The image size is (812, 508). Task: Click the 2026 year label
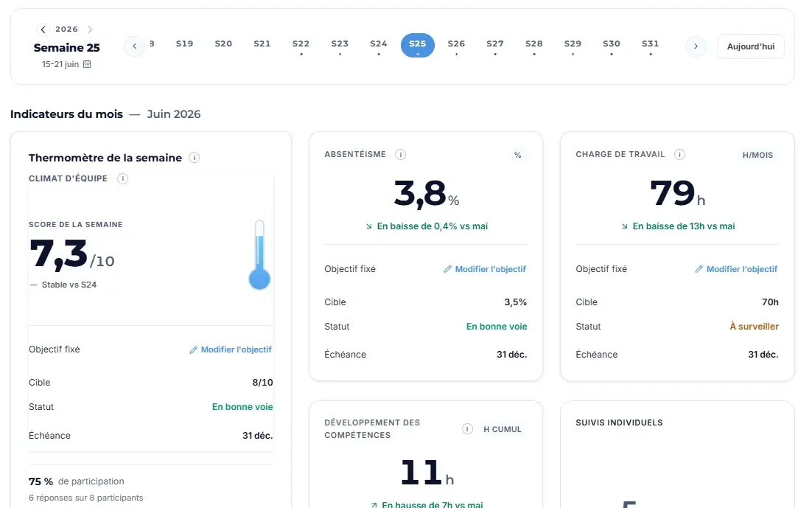(x=67, y=29)
